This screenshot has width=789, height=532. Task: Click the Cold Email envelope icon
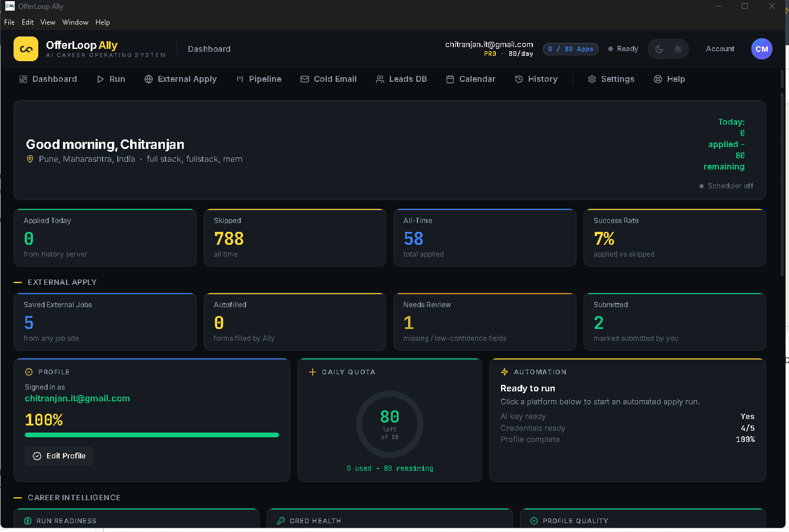point(304,79)
